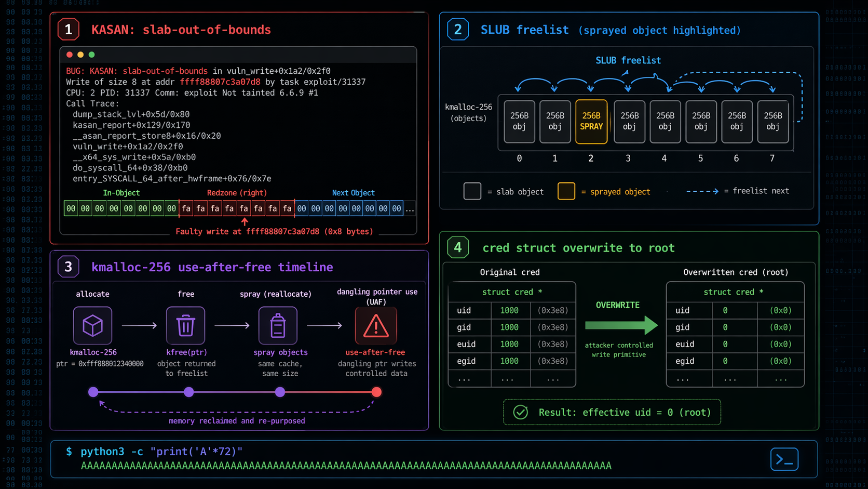Click the 'In-Object' memory label
Viewport: 868px width, 489px height.
click(121, 193)
